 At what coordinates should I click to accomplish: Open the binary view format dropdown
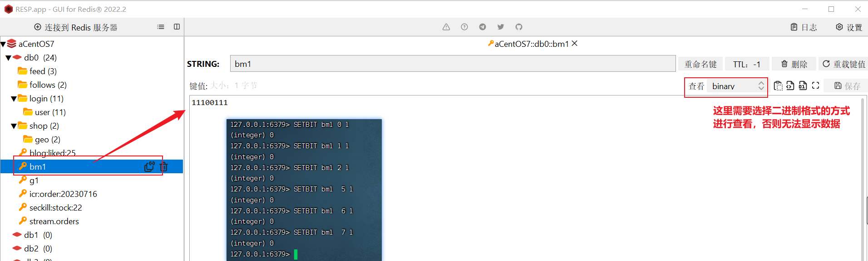(737, 86)
